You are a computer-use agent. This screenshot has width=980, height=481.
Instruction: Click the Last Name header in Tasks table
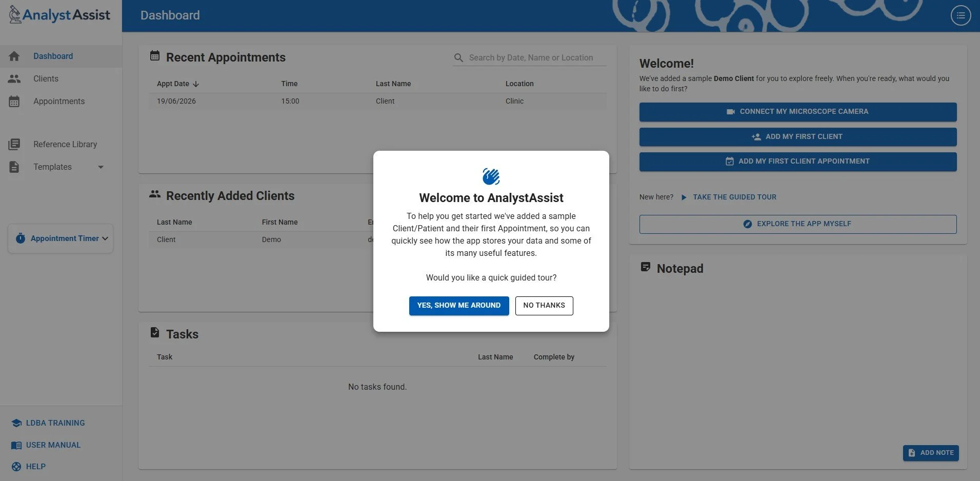pos(495,357)
